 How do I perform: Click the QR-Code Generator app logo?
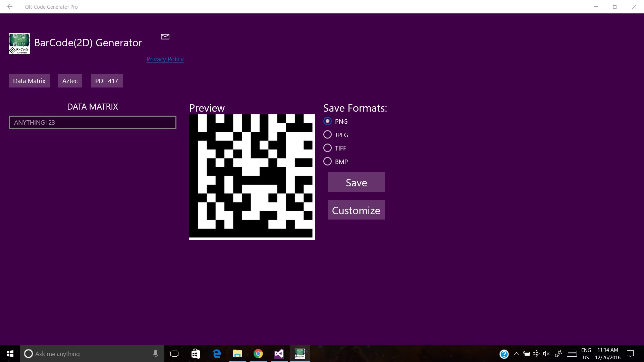[19, 44]
